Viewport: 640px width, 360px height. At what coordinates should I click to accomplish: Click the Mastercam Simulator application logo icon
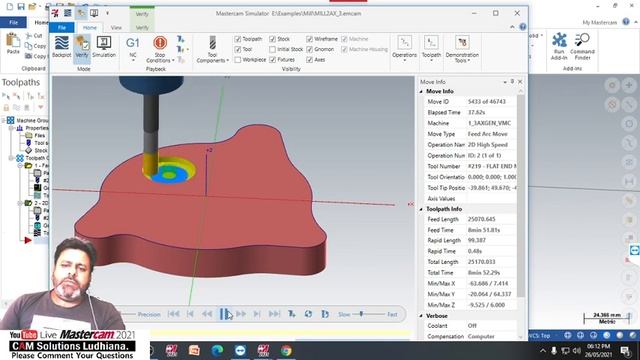(55, 13)
